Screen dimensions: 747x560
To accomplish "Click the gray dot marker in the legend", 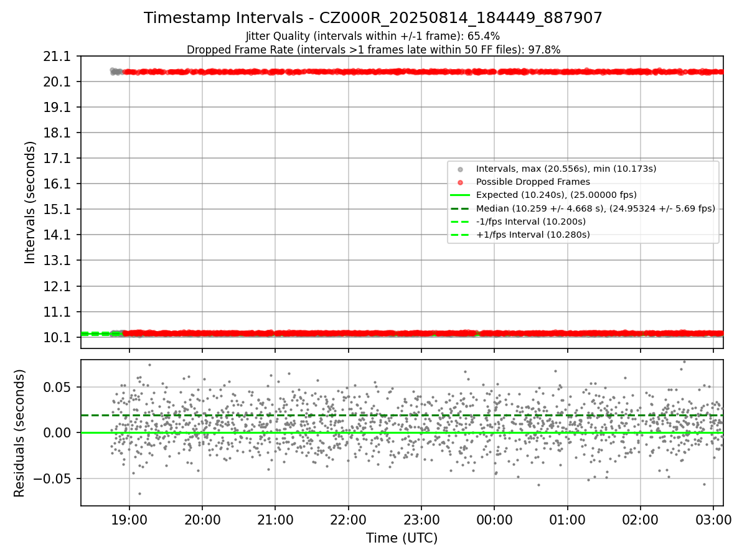I will click(x=460, y=169).
